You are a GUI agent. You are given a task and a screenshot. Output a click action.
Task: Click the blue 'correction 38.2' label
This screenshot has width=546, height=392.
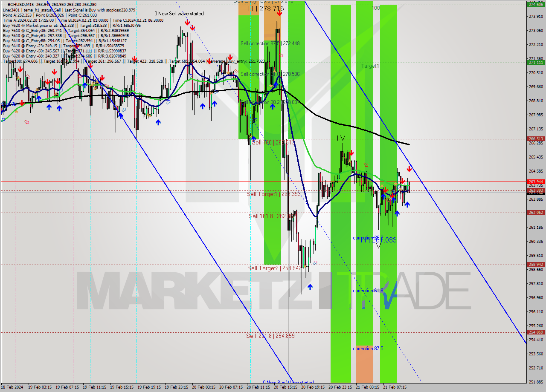click(x=368, y=238)
